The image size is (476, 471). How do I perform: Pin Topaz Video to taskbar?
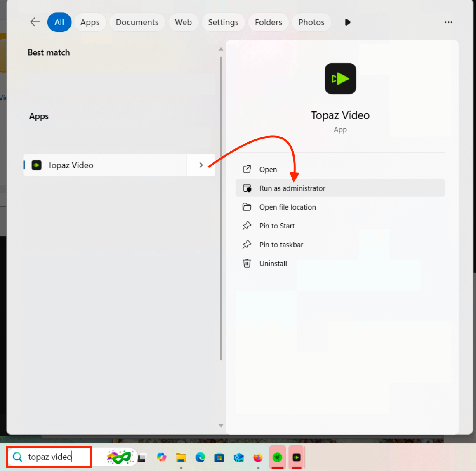point(340,245)
